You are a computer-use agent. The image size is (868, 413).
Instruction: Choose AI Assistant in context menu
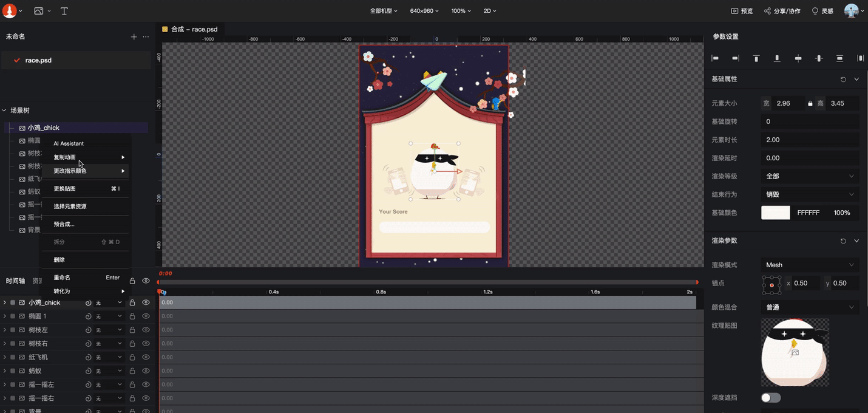[x=86, y=143]
